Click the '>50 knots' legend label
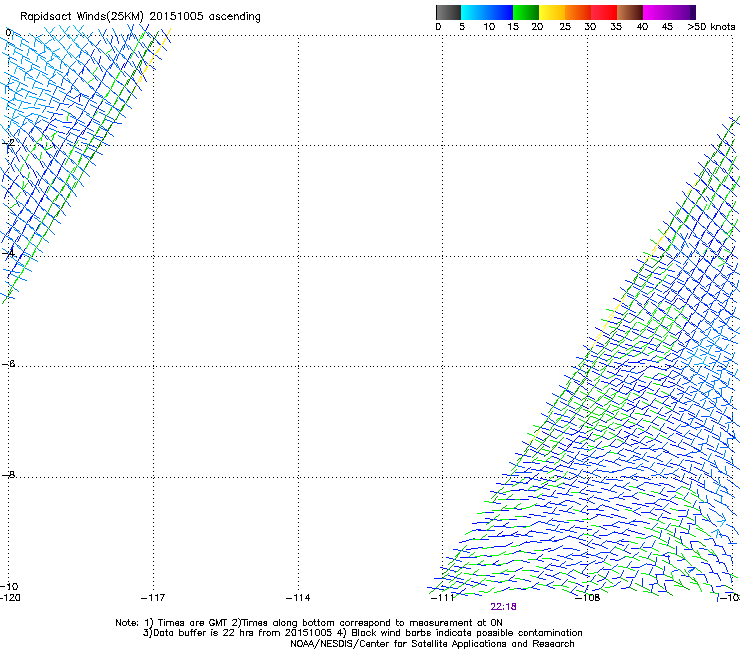 pyautogui.click(x=711, y=27)
